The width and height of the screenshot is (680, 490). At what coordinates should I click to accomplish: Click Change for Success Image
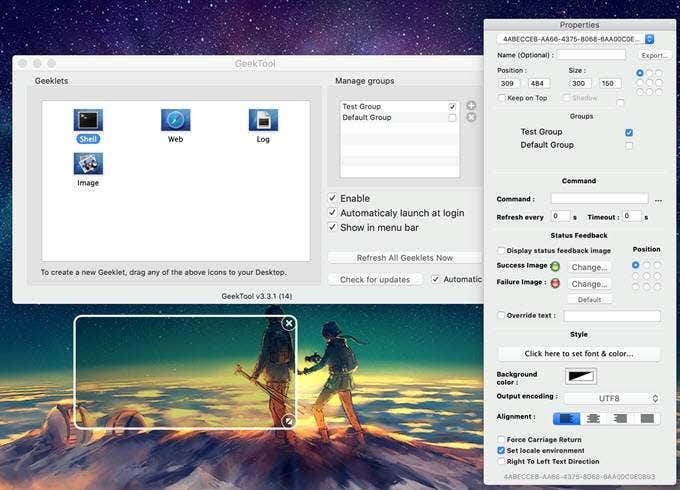click(589, 267)
